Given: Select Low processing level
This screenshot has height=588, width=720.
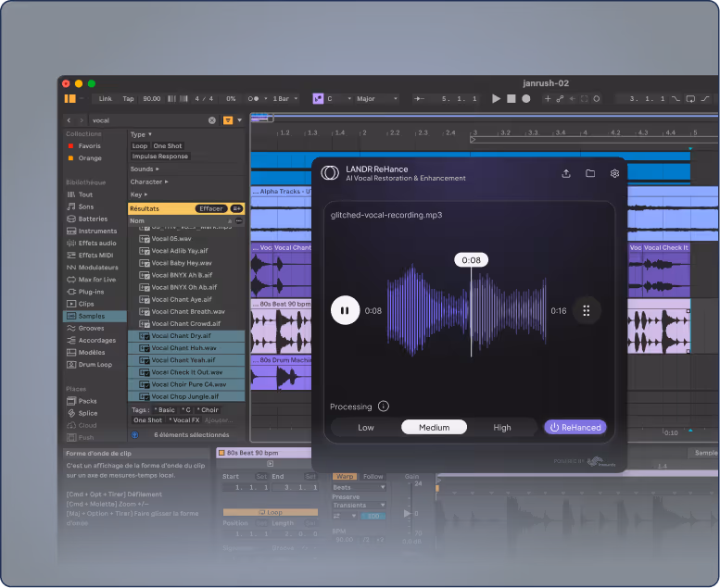Looking at the screenshot, I should point(366,428).
